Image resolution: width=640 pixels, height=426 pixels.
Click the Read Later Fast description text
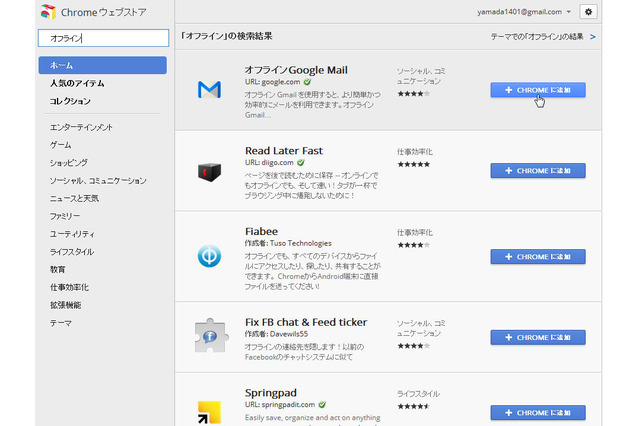tap(311, 186)
